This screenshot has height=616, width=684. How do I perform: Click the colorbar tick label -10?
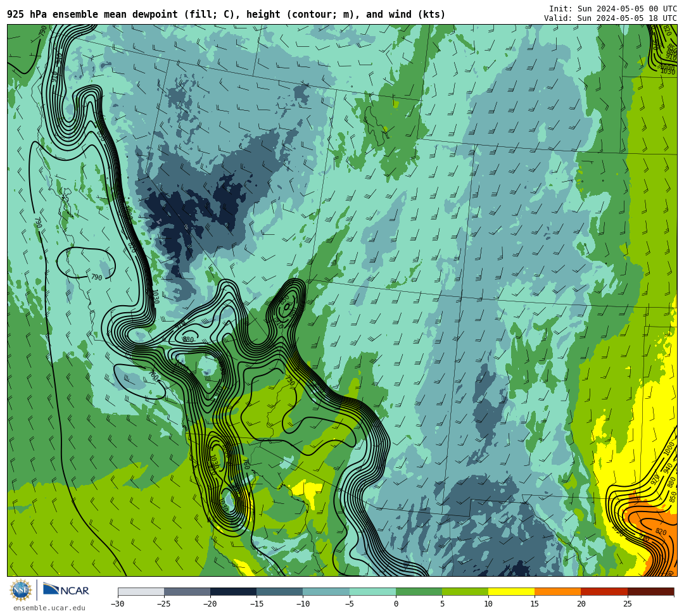(303, 604)
